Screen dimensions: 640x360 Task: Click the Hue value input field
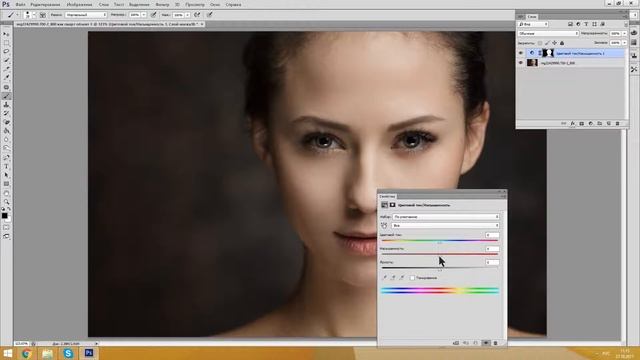[492, 235]
